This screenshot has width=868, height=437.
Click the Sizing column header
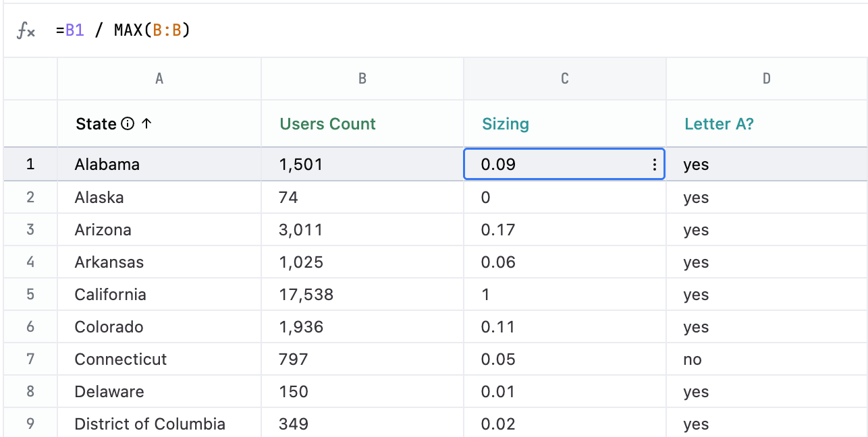click(506, 124)
